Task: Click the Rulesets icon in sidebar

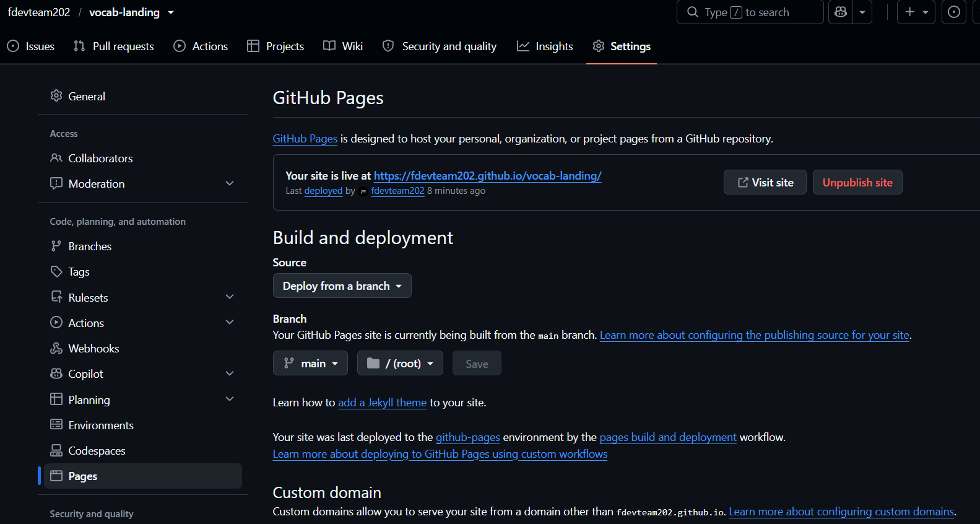Action: click(56, 297)
